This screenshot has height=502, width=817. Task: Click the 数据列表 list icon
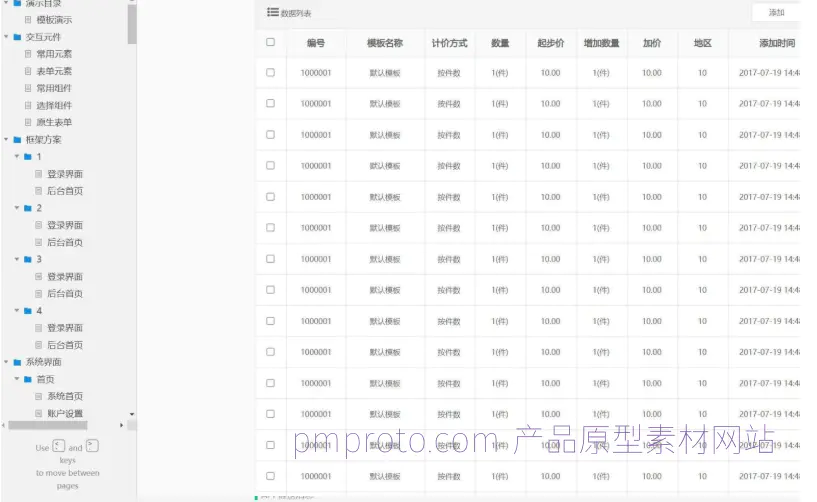coord(272,13)
